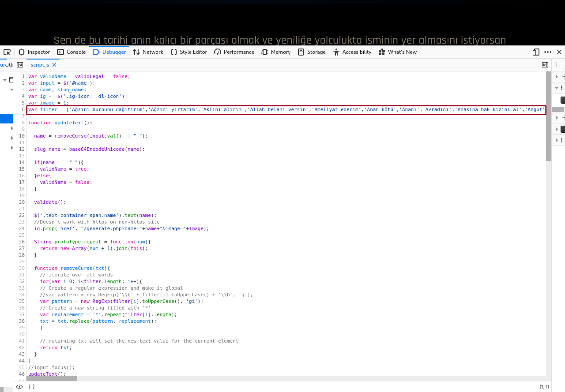Pretty print the source with braces icon
The image size is (565, 392).
click(x=32, y=387)
